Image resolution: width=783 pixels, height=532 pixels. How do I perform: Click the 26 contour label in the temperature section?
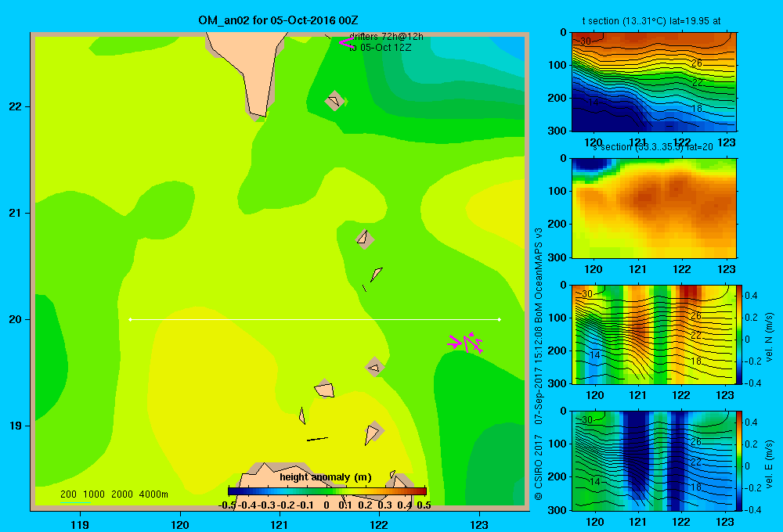(x=697, y=63)
